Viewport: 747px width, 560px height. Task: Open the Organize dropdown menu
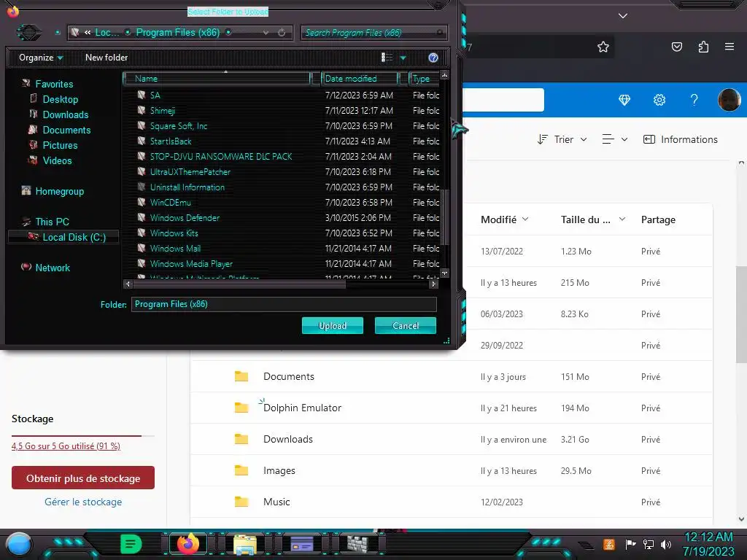41,58
